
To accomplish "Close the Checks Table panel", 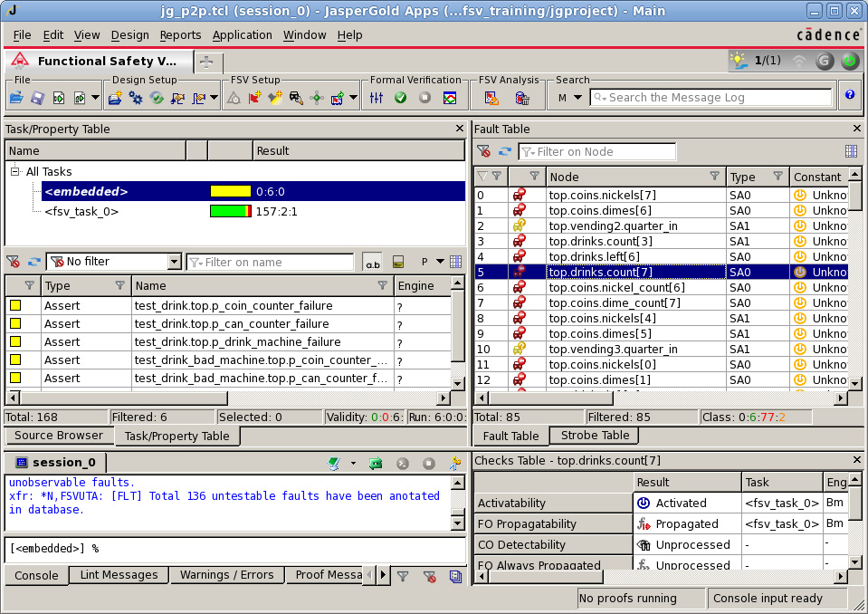I will (x=857, y=460).
